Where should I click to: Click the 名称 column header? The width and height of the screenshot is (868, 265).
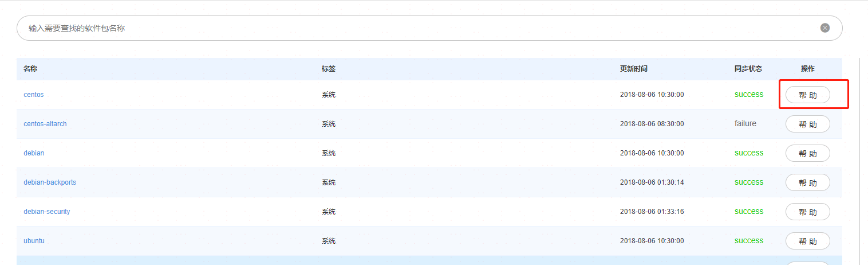pyautogui.click(x=30, y=69)
